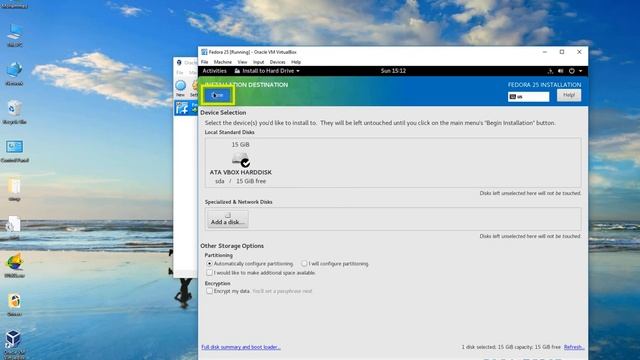Open File menu in VirtualBox Manager window

click(180, 72)
